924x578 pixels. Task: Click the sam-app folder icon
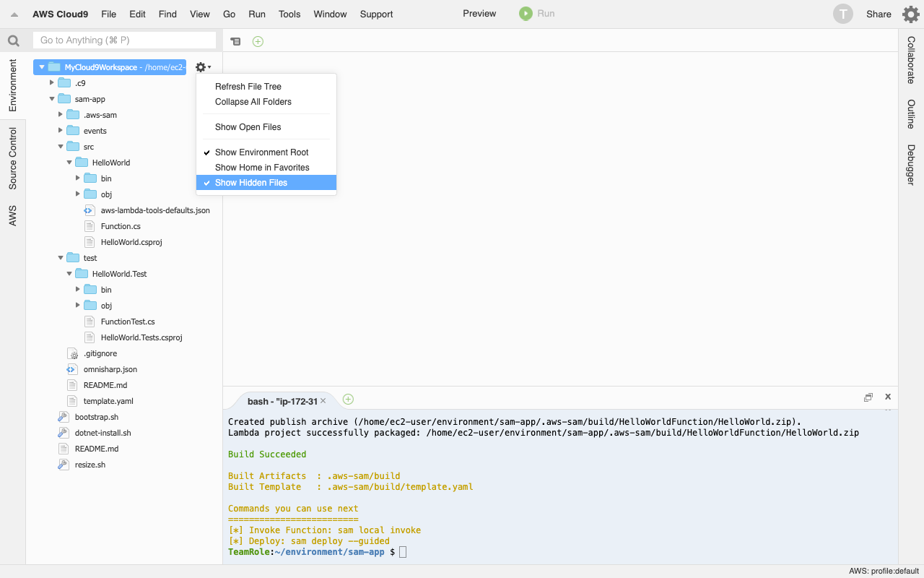64,99
